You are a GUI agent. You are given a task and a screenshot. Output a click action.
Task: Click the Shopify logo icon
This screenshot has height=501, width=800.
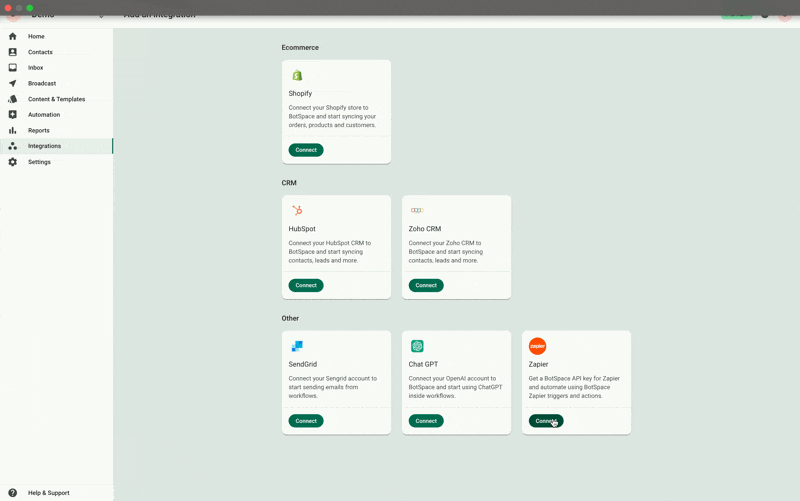(297, 76)
